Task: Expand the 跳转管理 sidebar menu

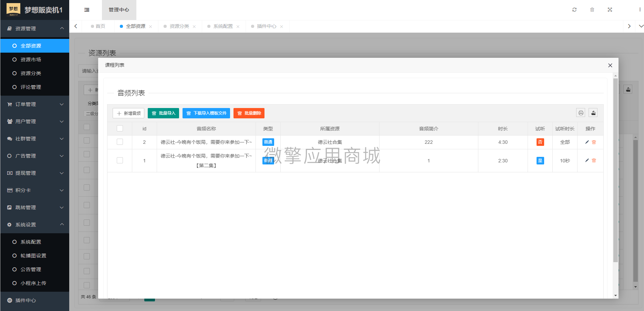Action: (34, 207)
